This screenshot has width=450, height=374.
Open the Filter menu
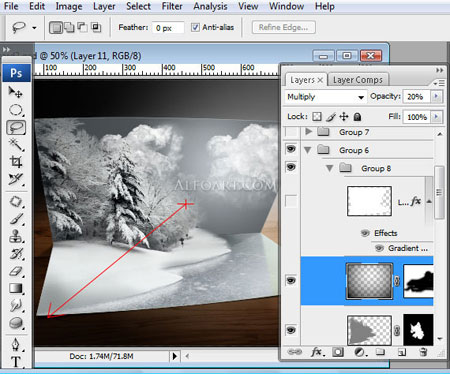pos(172,6)
